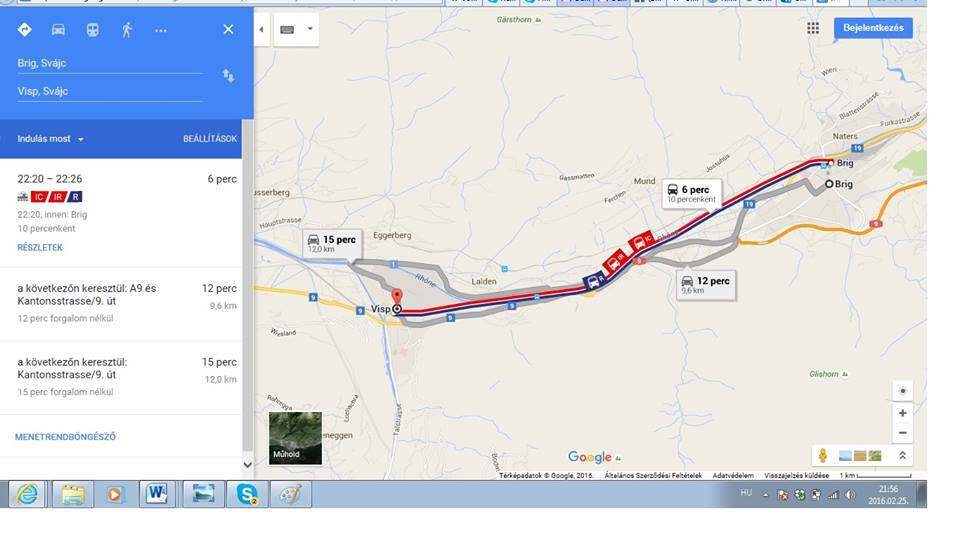Open the input tools keyboard dropdown arrow
Screen dimensions: 960x539
[310, 29]
